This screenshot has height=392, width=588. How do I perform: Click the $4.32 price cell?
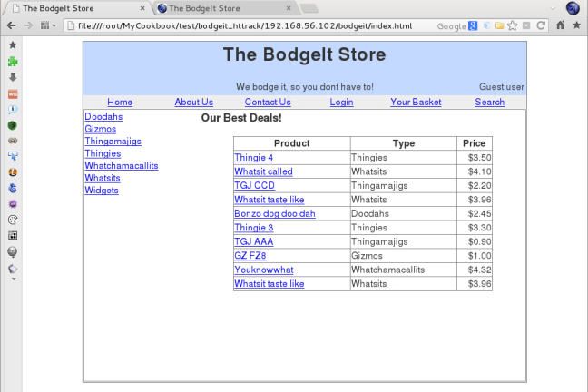(x=475, y=269)
